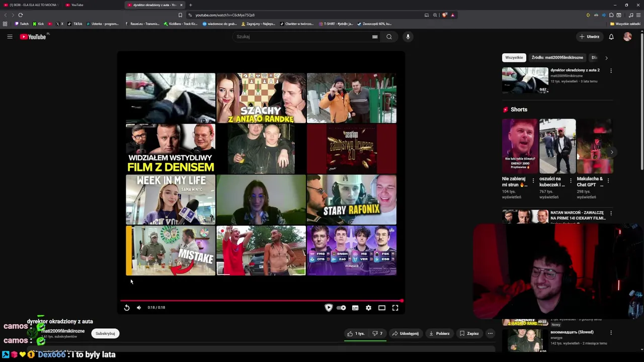Open the Kick bookmark

38,24
